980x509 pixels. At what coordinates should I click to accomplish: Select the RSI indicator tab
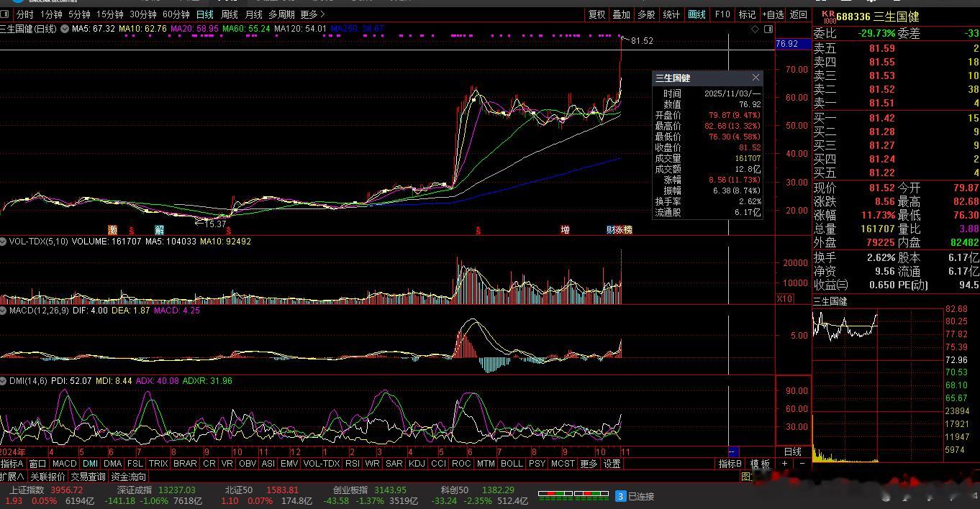pyautogui.click(x=353, y=464)
